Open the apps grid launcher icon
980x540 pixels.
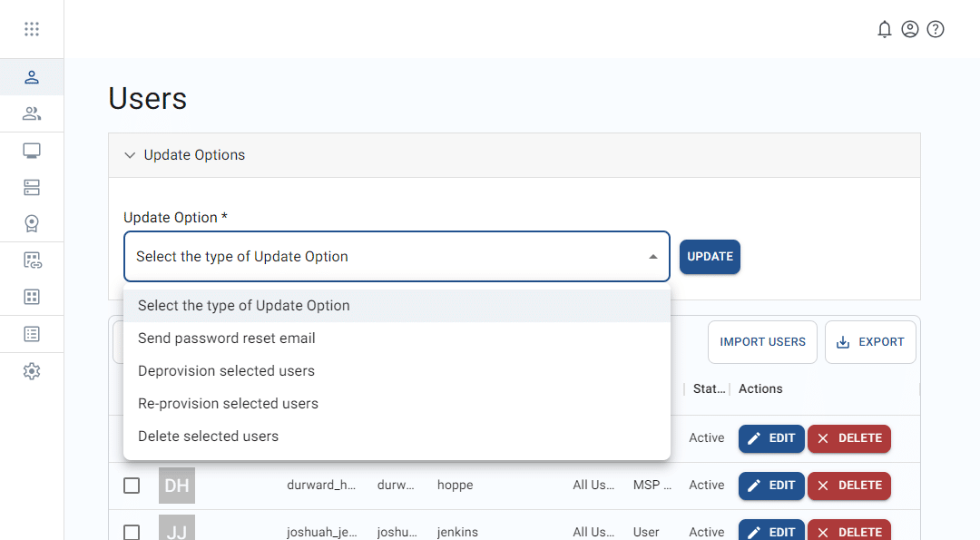[32, 29]
